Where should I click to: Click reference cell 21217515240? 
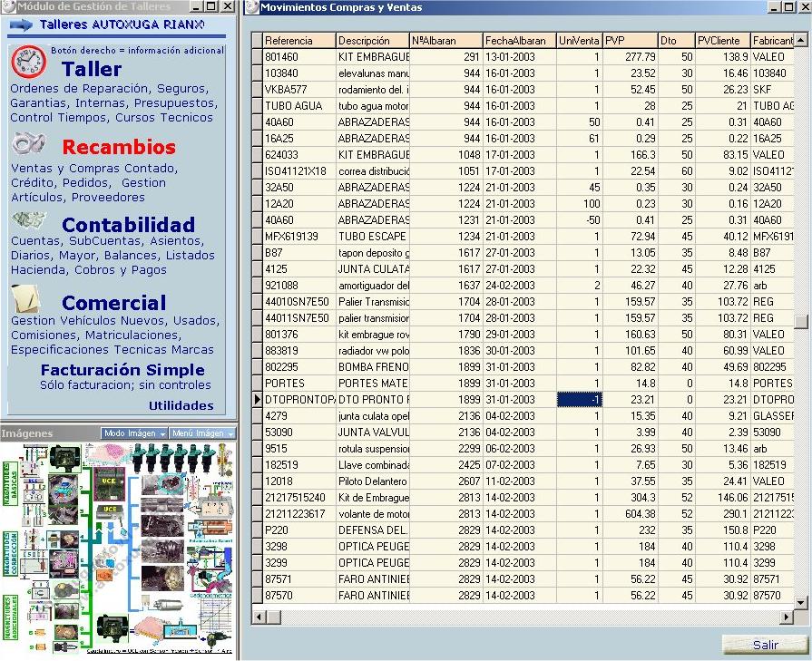(x=299, y=498)
